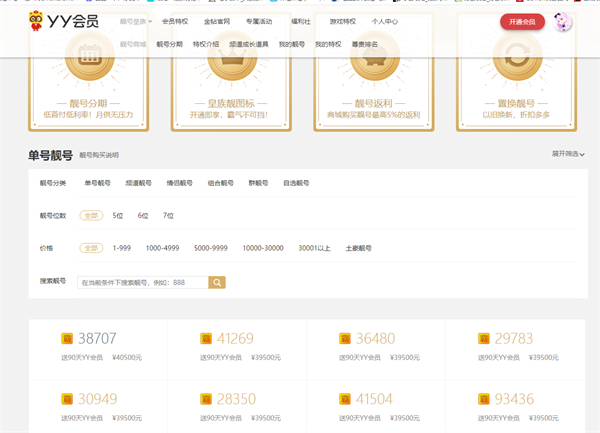Select the 自选靓号 category tab
The height and width of the screenshot is (433, 600).
click(296, 183)
